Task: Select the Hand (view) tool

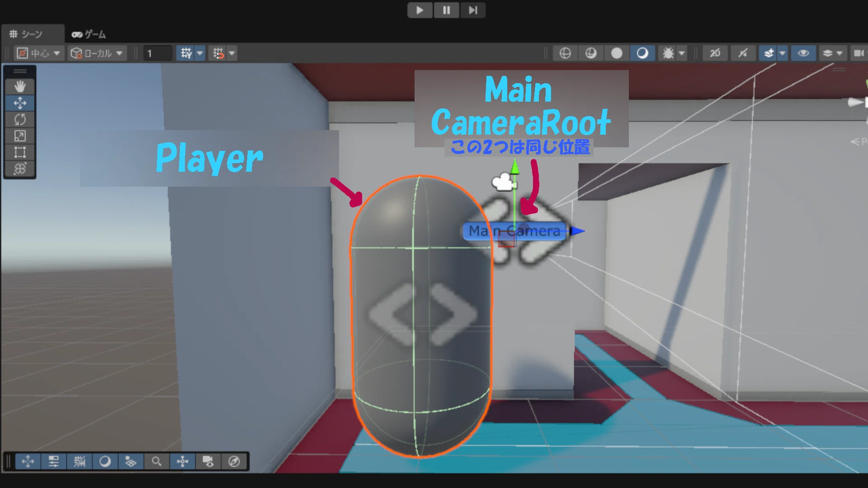Action: click(x=20, y=86)
